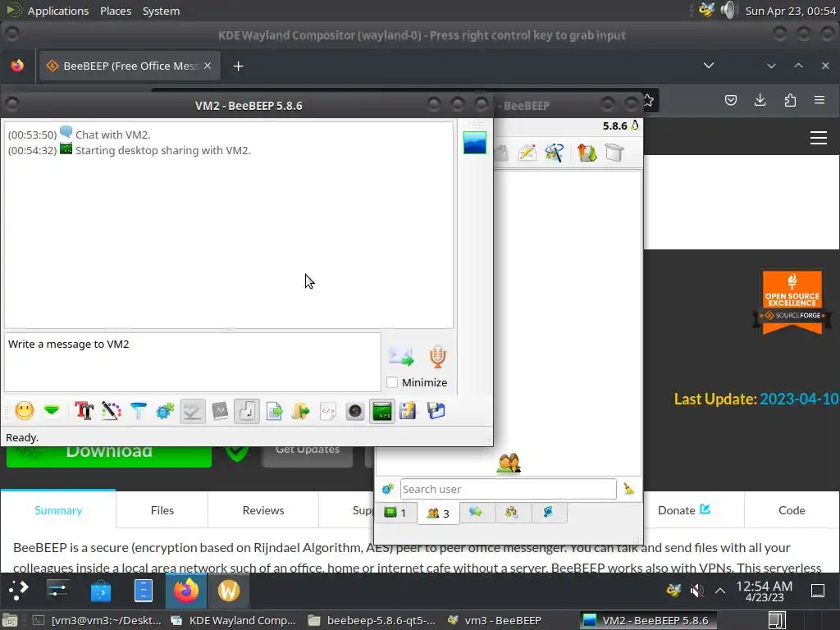Open the Donate tab on the SourceForge page

[x=683, y=510]
